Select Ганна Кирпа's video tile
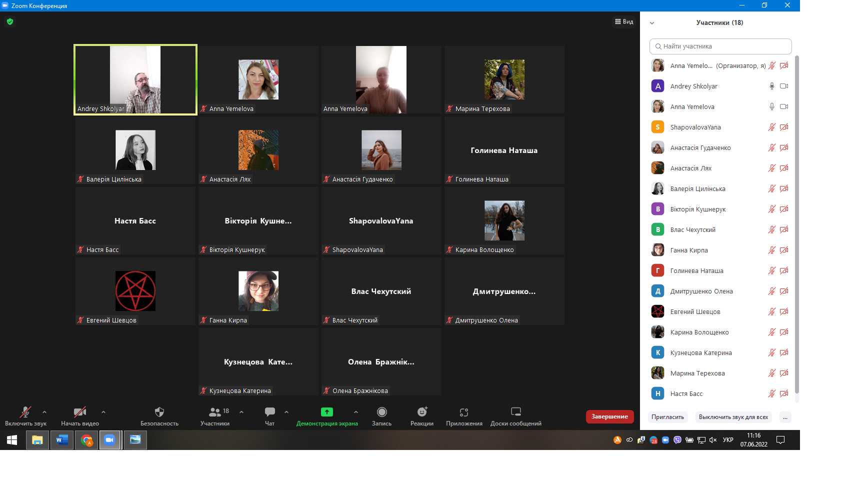845x504 pixels. tap(258, 291)
